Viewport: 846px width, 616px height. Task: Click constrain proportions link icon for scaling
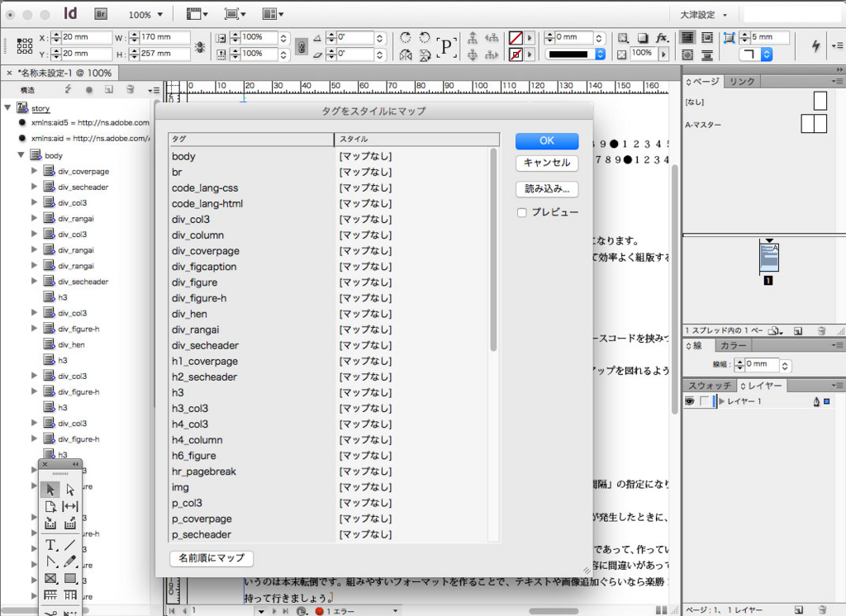[x=302, y=46]
